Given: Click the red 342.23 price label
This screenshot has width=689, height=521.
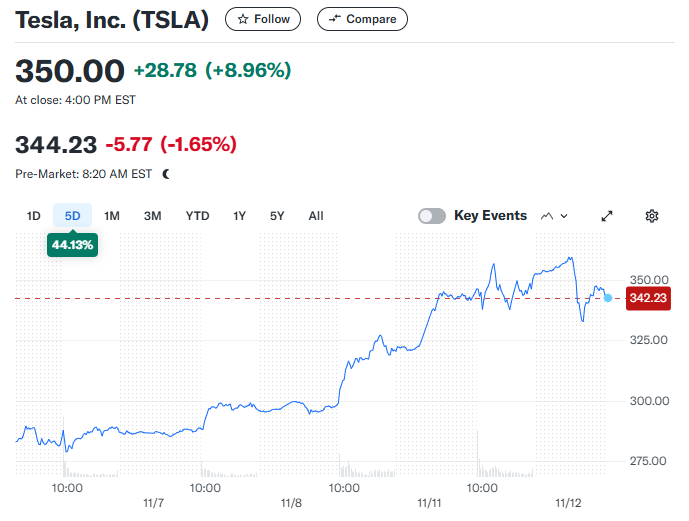Looking at the screenshot, I should 647,298.
